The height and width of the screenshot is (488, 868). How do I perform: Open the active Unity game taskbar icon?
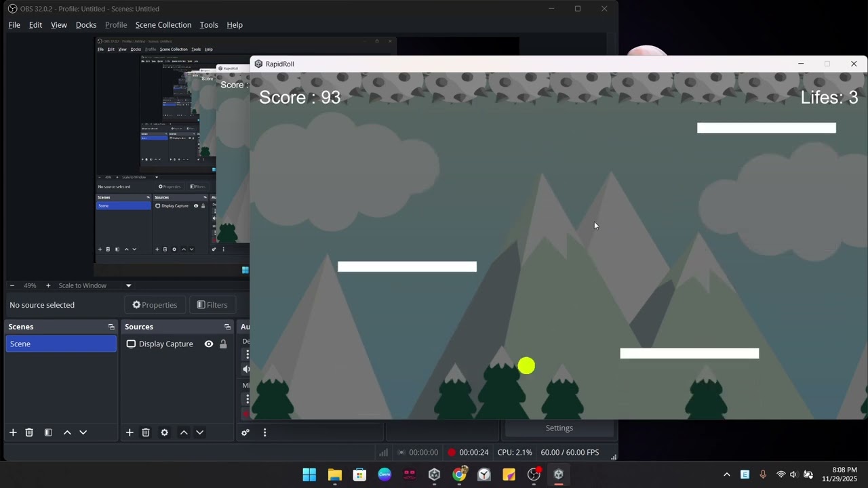click(559, 474)
